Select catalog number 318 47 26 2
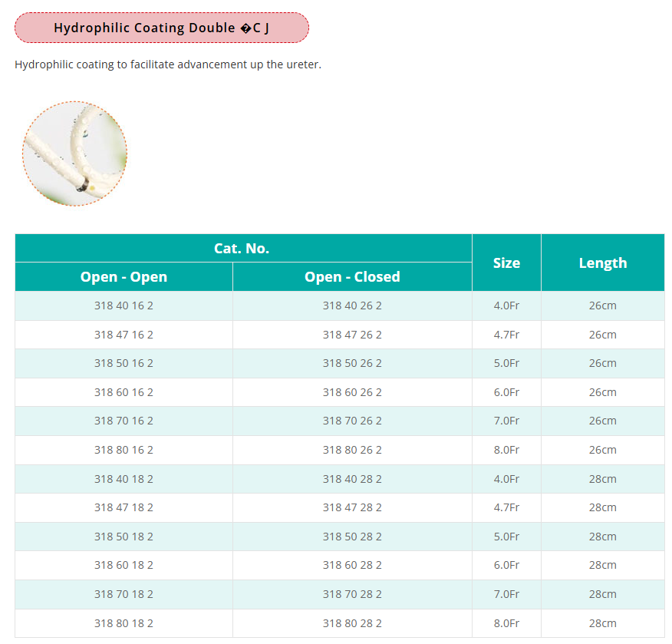Viewport: 672px width, 644px height. (352, 335)
